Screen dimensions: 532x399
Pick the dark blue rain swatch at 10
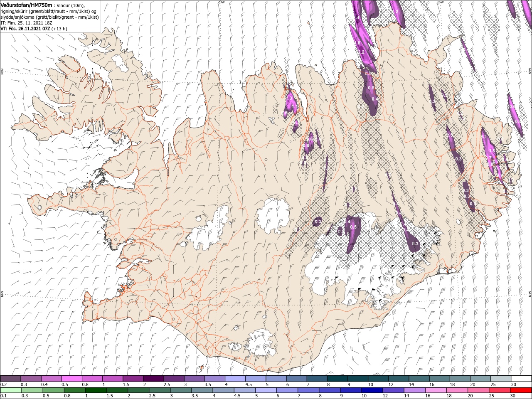point(372,390)
